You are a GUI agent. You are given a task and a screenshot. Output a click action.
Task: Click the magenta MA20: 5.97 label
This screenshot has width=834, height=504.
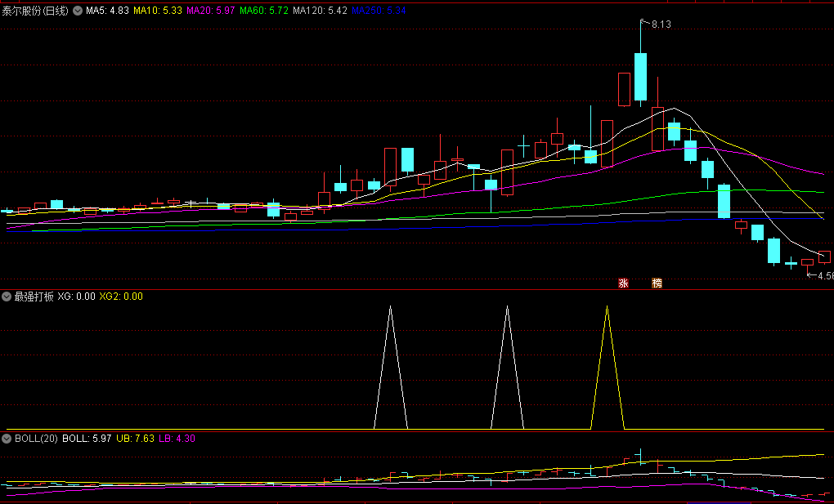[x=211, y=11]
